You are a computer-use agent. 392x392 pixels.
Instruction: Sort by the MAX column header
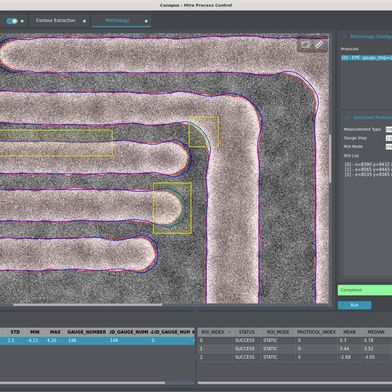tap(55, 332)
